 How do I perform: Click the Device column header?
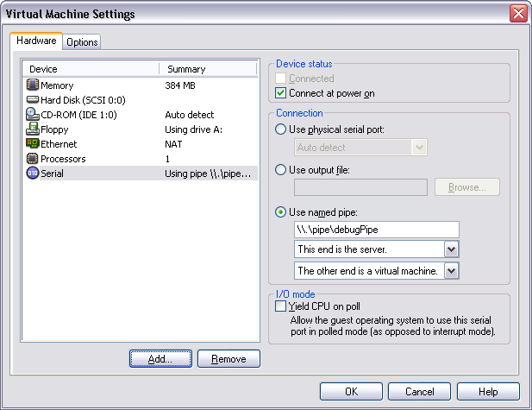(x=91, y=69)
